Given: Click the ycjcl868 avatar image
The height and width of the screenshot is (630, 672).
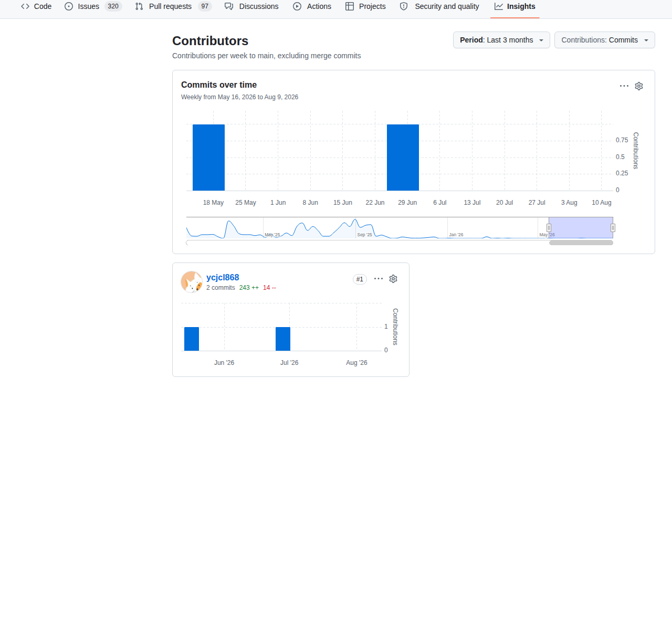Looking at the screenshot, I should pyautogui.click(x=192, y=282).
